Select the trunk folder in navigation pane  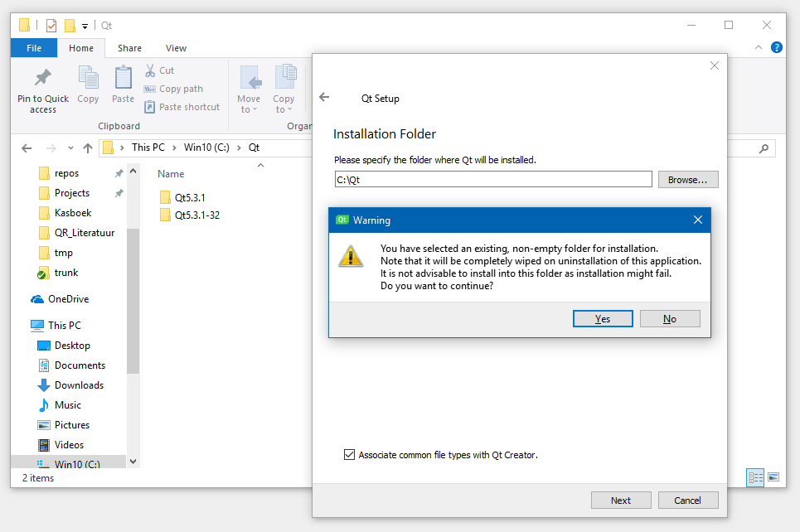click(65, 273)
